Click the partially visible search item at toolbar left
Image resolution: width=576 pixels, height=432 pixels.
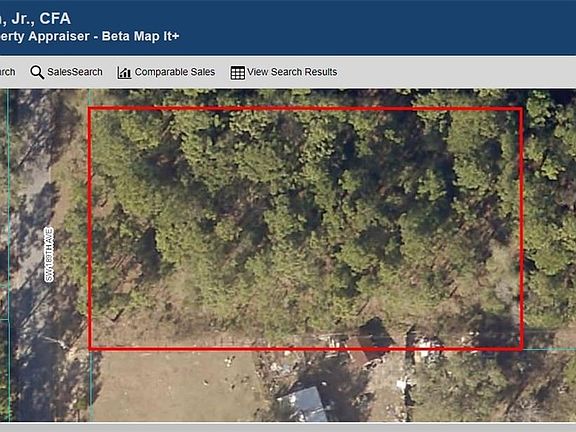click(7, 72)
